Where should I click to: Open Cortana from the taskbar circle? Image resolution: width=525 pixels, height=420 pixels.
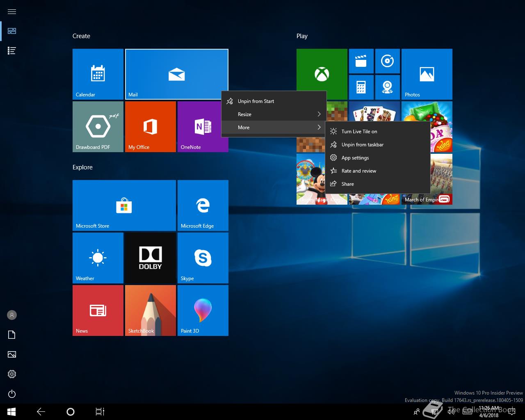(x=71, y=412)
